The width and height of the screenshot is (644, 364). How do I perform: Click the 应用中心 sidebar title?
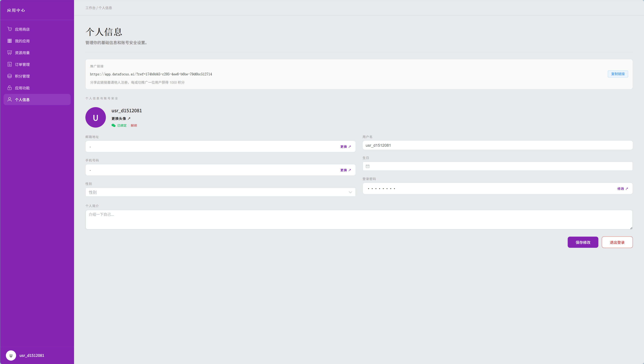pos(16,10)
